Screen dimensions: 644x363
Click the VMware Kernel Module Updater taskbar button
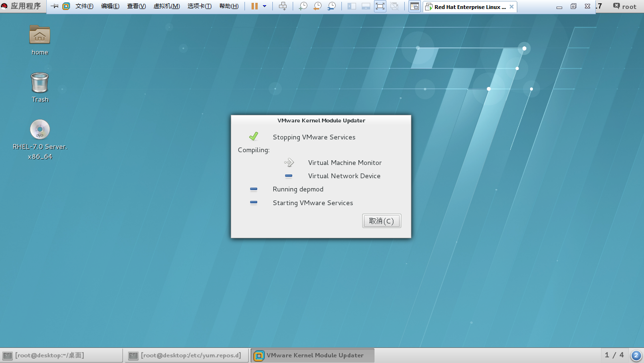click(313, 355)
